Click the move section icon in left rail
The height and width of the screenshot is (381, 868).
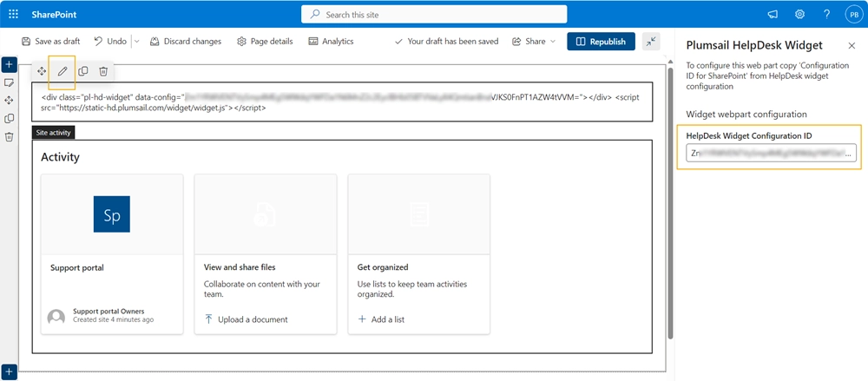[9, 100]
